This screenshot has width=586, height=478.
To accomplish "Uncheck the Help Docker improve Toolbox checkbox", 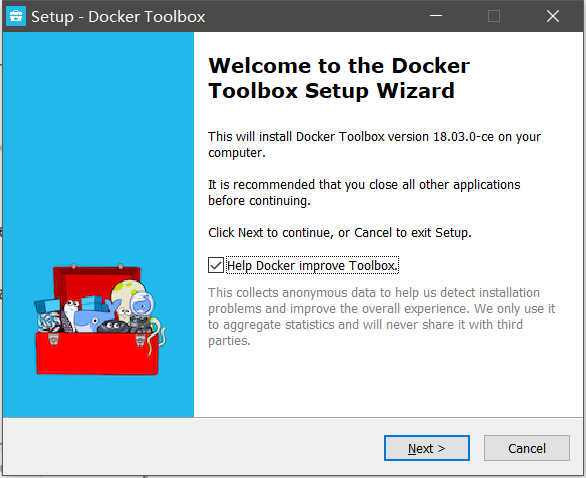I will point(216,265).
